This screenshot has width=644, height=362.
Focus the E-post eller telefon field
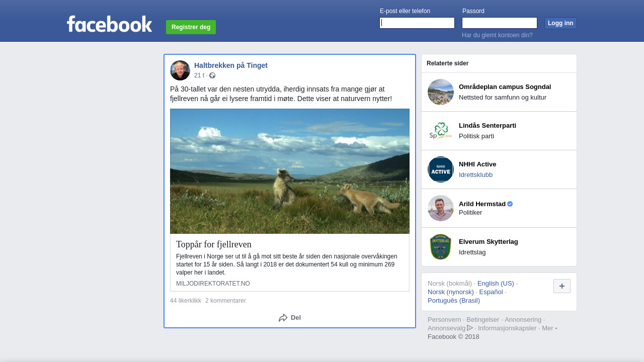[x=417, y=23]
